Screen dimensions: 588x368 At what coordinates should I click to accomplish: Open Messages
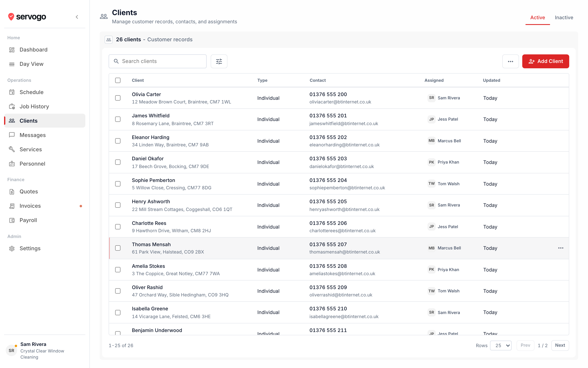coord(45,135)
